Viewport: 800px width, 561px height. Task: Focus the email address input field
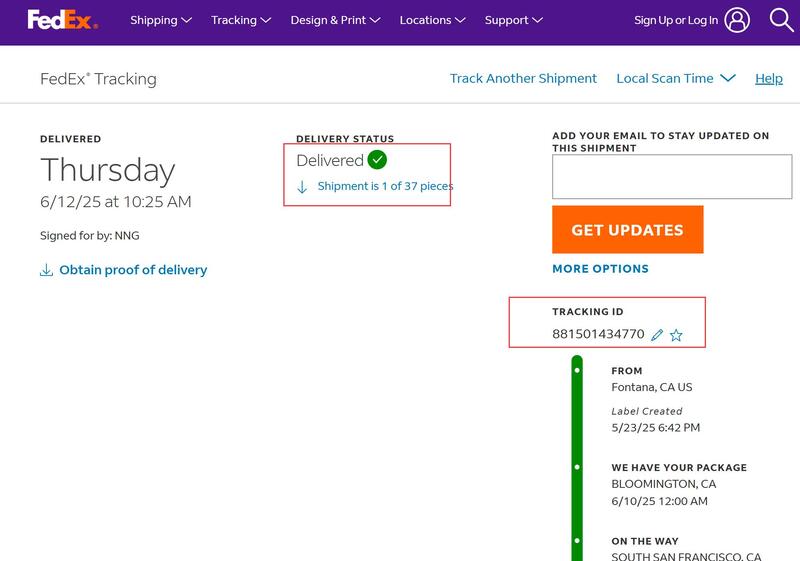coord(672,176)
